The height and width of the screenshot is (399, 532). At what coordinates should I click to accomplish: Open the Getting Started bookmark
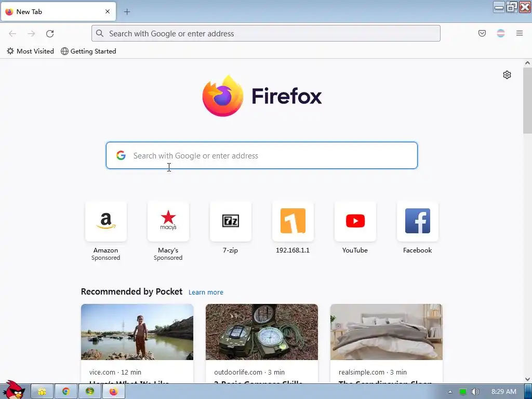88,51
